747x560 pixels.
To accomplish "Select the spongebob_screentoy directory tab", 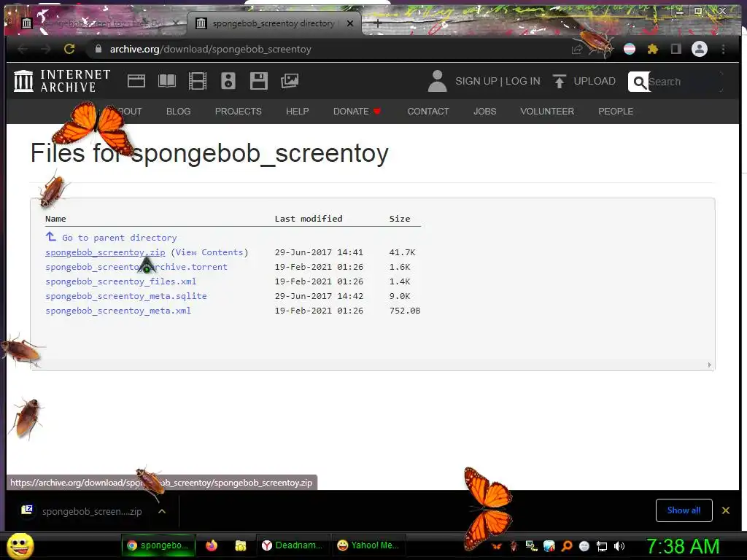I will tap(274, 23).
